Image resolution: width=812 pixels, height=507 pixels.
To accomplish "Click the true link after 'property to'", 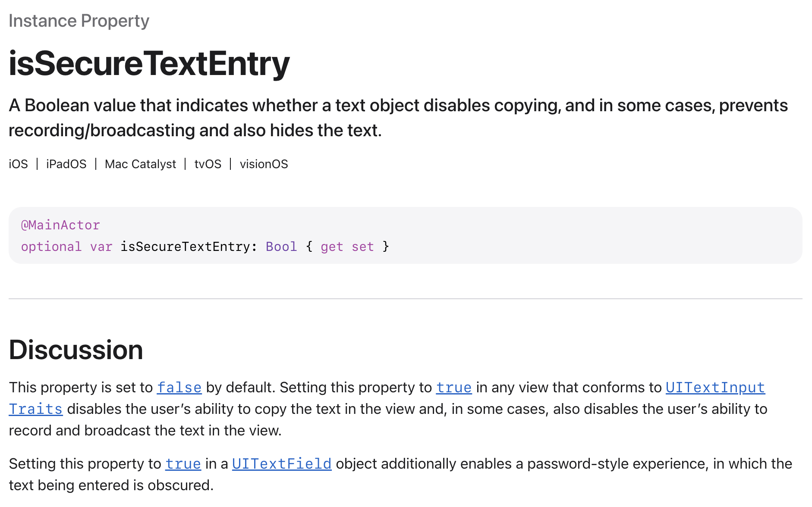I will click(454, 388).
